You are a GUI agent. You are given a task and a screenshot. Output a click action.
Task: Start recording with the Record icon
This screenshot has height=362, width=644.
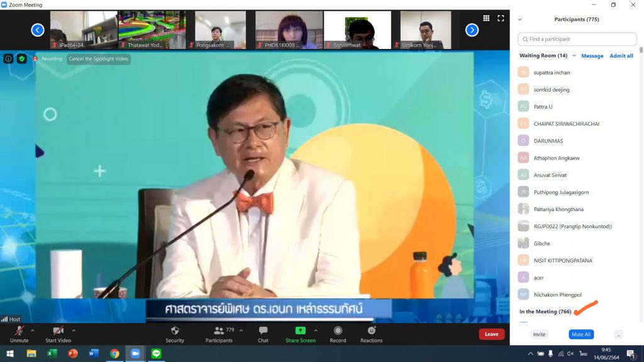(338, 331)
